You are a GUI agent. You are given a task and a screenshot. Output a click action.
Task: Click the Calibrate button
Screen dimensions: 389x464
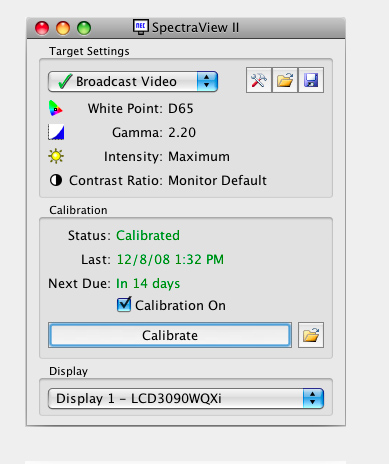(170, 335)
